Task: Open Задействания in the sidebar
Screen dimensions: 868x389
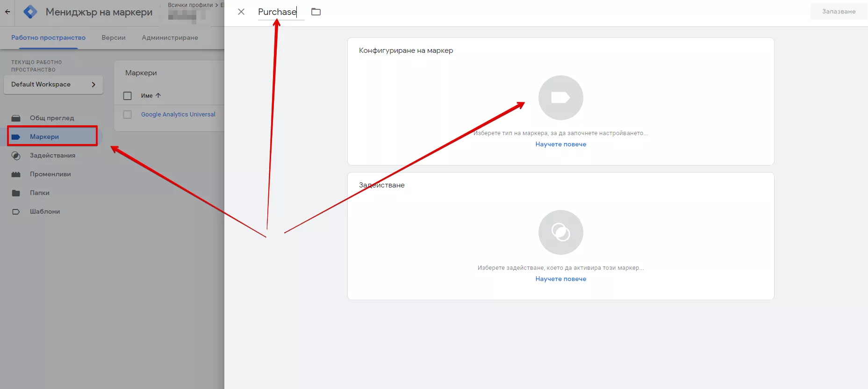Action: point(52,155)
